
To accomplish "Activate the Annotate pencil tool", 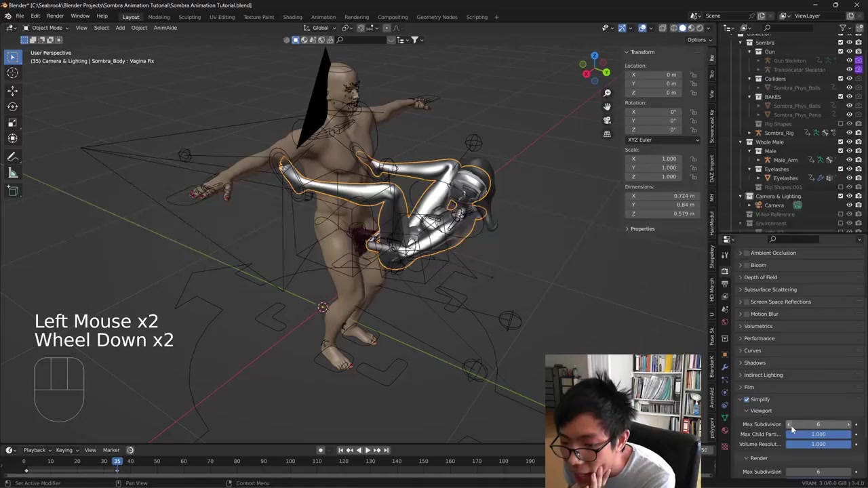I will (x=12, y=157).
